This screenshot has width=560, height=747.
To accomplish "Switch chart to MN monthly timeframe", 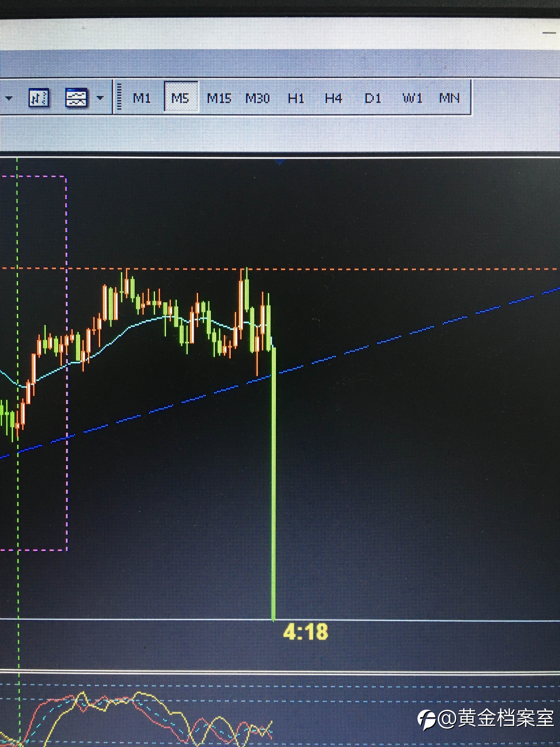I will (449, 98).
